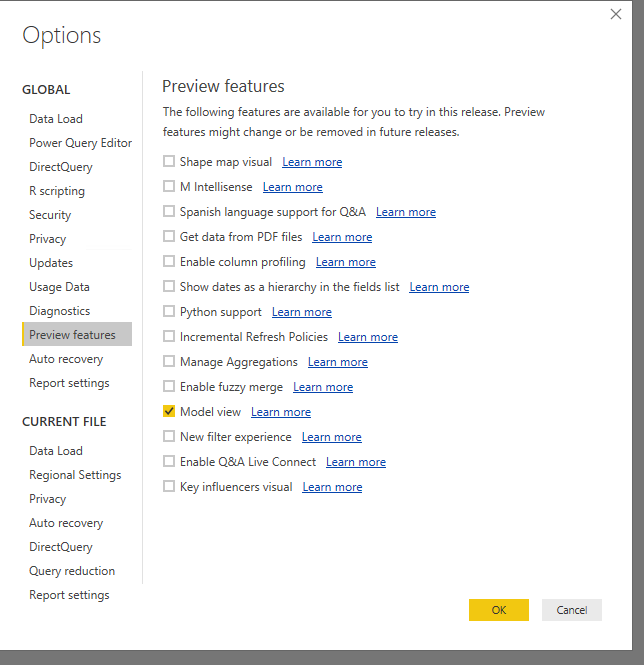Image resolution: width=644 pixels, height=665 pixels.
Task: Confirm changes with OK button
Action: (499, 610)
